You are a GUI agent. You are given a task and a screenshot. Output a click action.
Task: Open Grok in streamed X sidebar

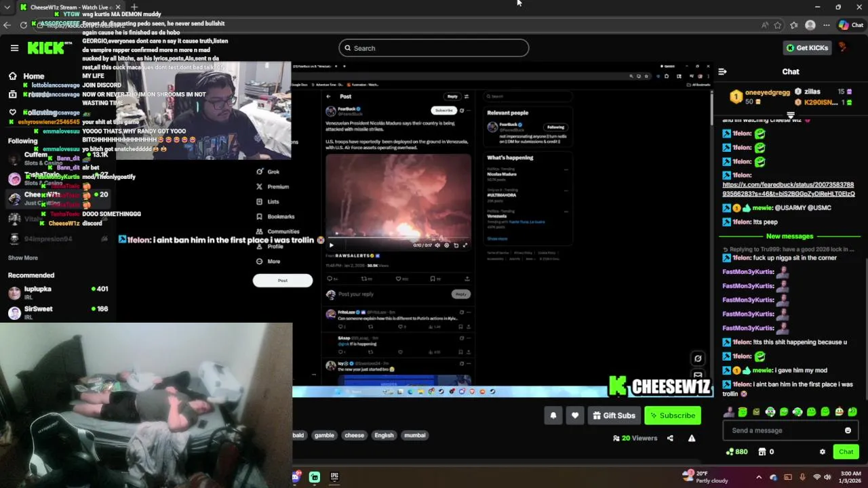click(269, 171)
